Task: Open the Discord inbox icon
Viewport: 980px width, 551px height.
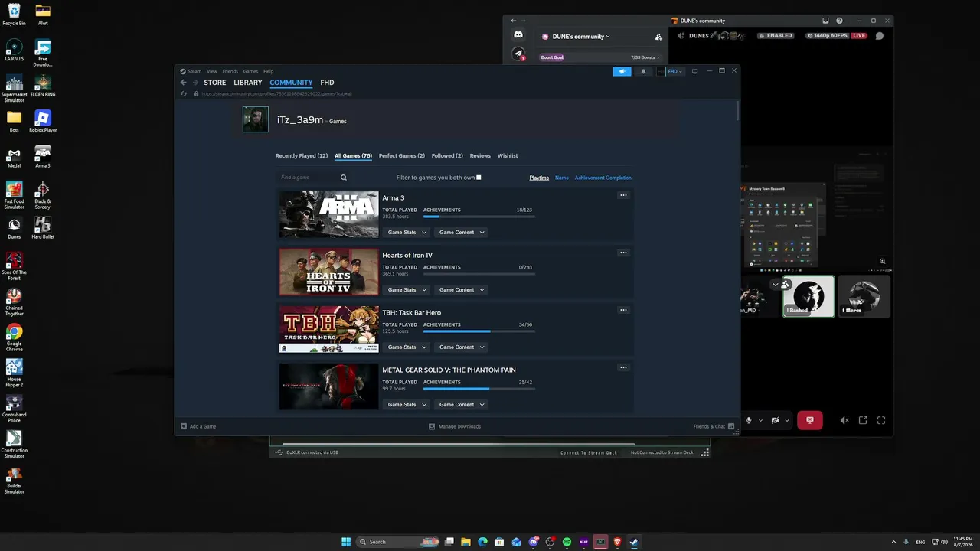Action: pos(825,21)
